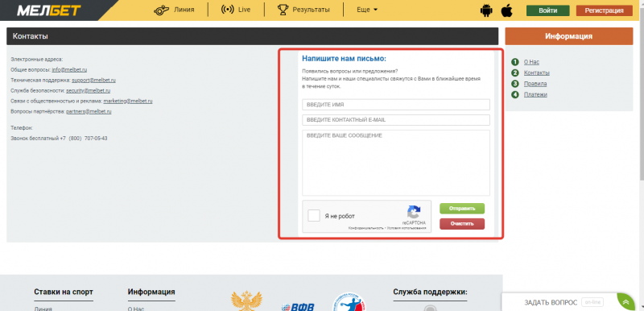Image resolution: width=644 pixels, height=311 pixels.
Task: Focus the contact e-mail input field
Action: coord(396,120)
